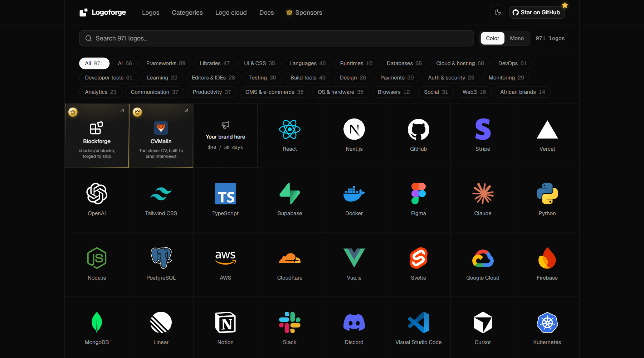Go to Logo cloud page

click(231, 13)
